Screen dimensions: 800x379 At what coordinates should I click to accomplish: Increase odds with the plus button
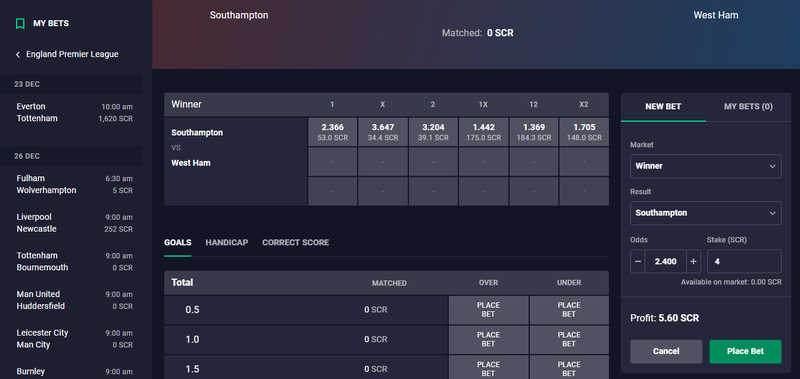[693, 261]
